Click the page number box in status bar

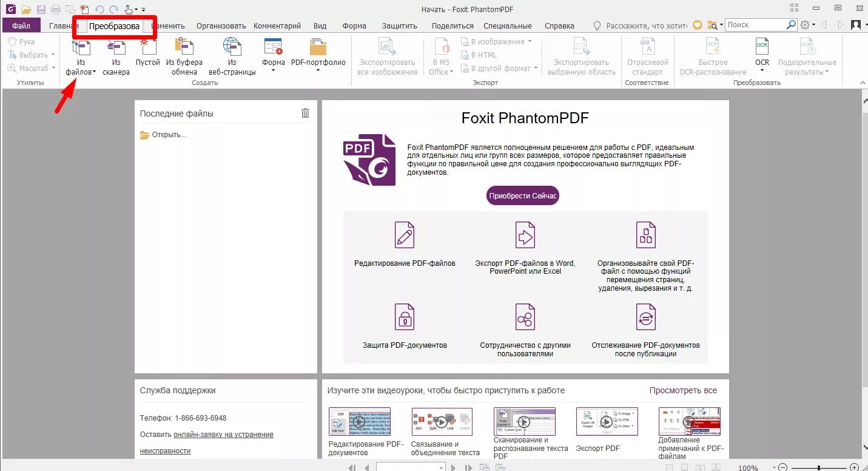pos(410,467)
